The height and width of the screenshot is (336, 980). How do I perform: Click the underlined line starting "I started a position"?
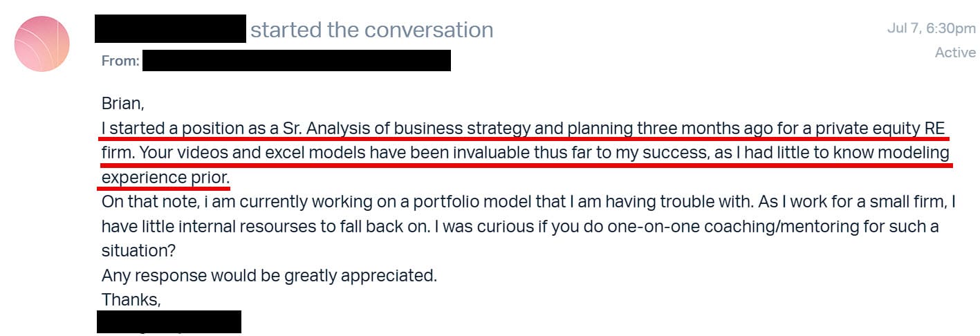click(522, 129)
